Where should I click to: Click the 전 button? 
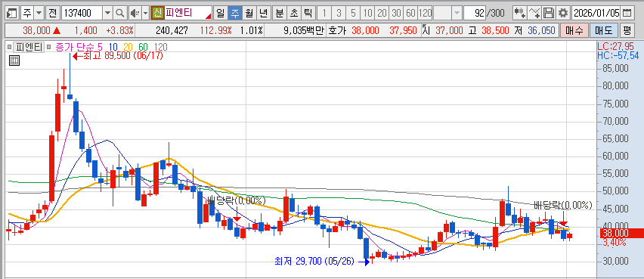pyautogui.click(x=52, y=13)
